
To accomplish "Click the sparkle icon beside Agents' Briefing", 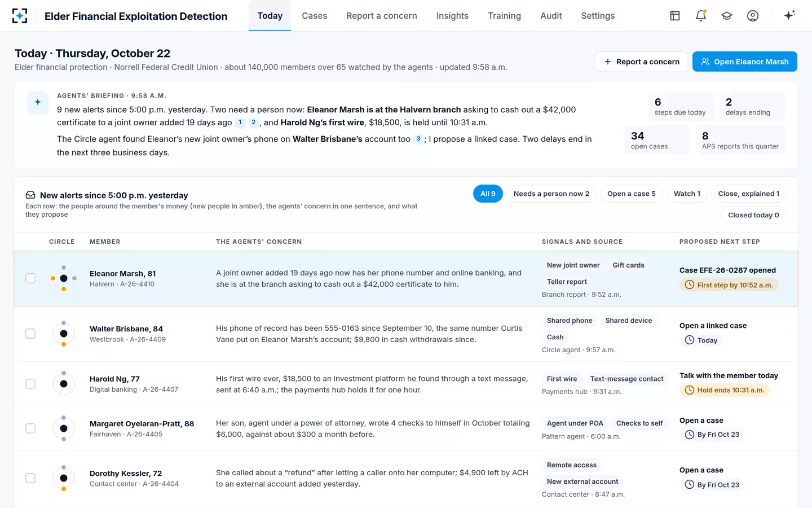I will pyautogui.click(x=38, y=102).
